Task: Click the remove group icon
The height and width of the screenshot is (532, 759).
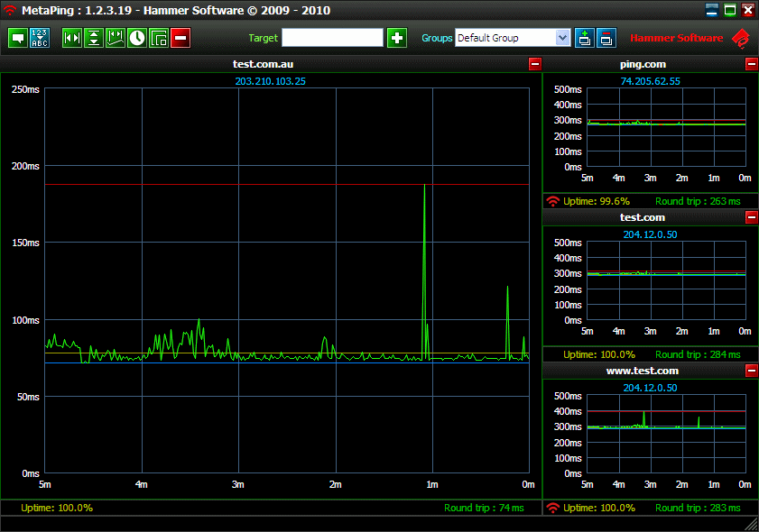Action: tap(606, 38)
